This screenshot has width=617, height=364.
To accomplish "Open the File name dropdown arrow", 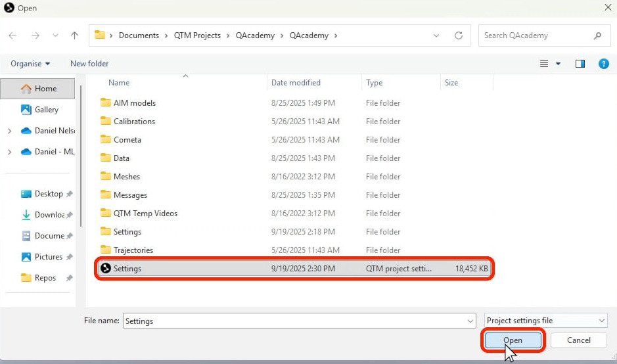I will tap(470, 321).
